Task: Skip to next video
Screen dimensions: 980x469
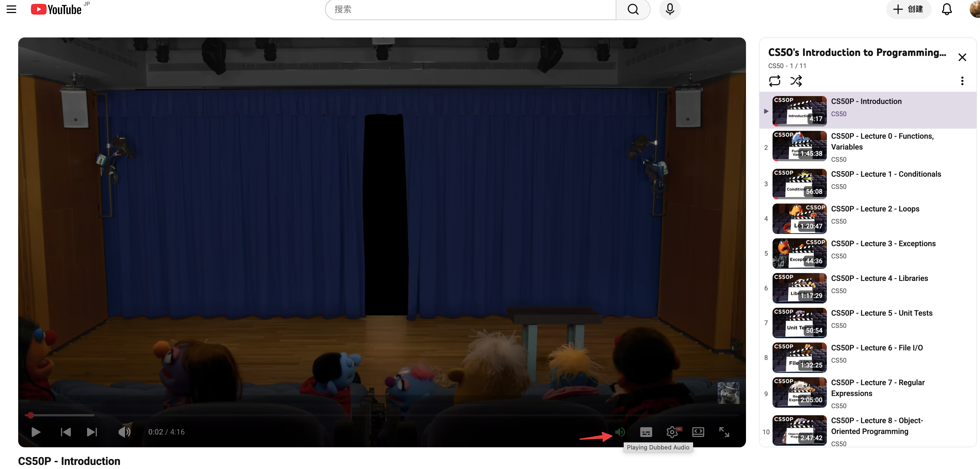Action: tap(92, 432)
